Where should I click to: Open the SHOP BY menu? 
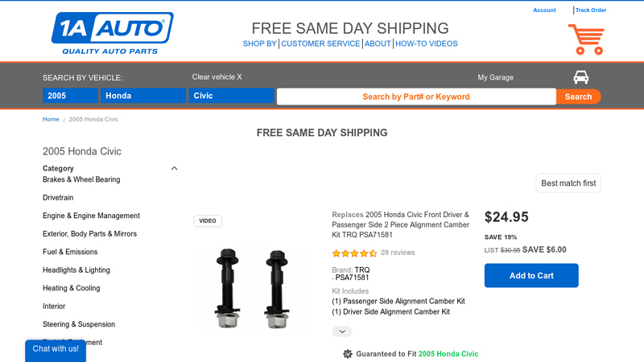coord(260,44)
